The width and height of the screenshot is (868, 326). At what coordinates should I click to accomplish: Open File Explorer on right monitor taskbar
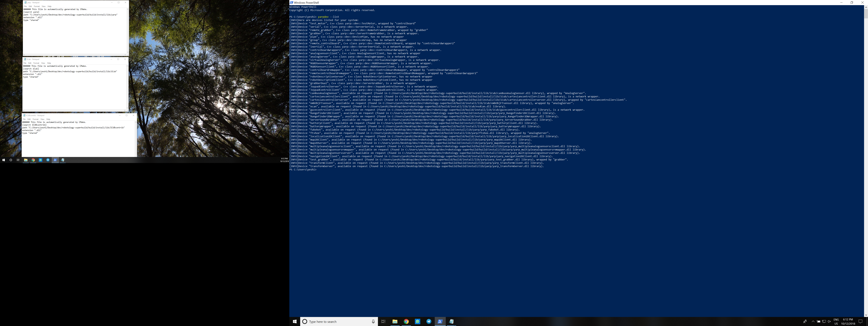tap(395, 322)
